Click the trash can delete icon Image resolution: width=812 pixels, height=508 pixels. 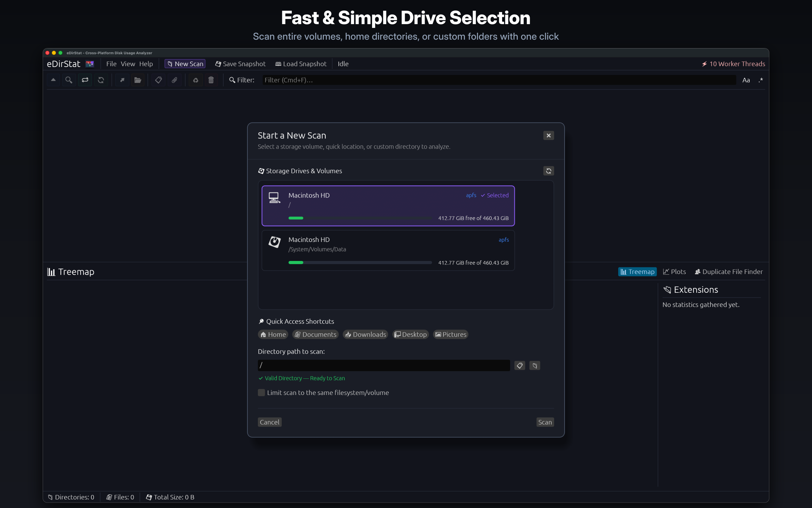[211, 80]
